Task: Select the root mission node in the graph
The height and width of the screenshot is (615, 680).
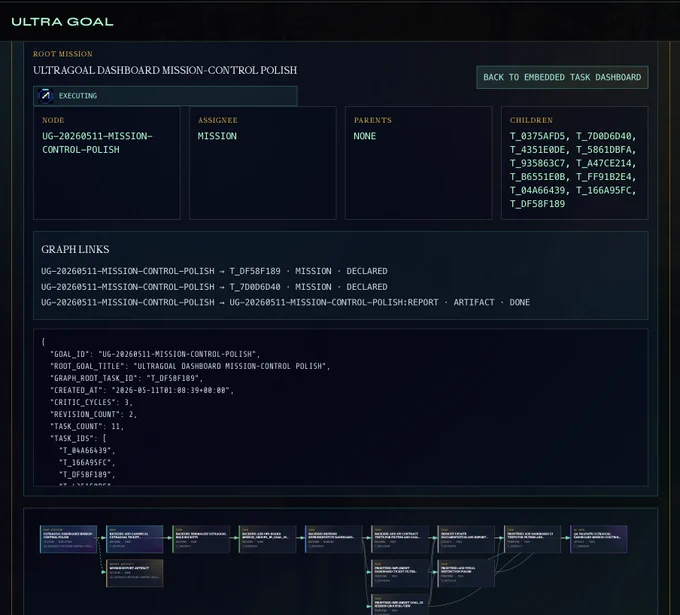Action: [x=69, y=539]
